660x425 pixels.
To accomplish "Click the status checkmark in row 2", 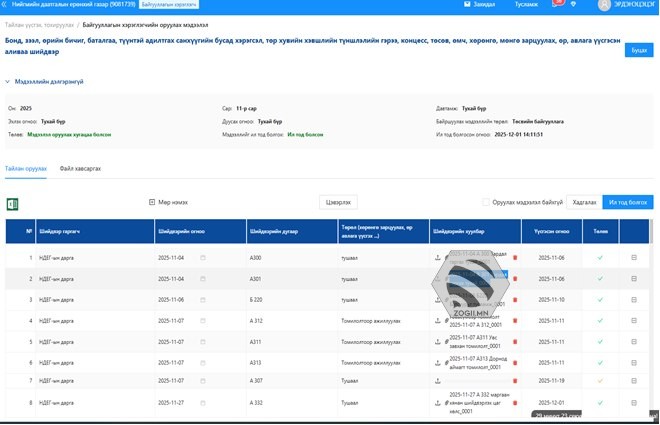I will coord(600,279).
